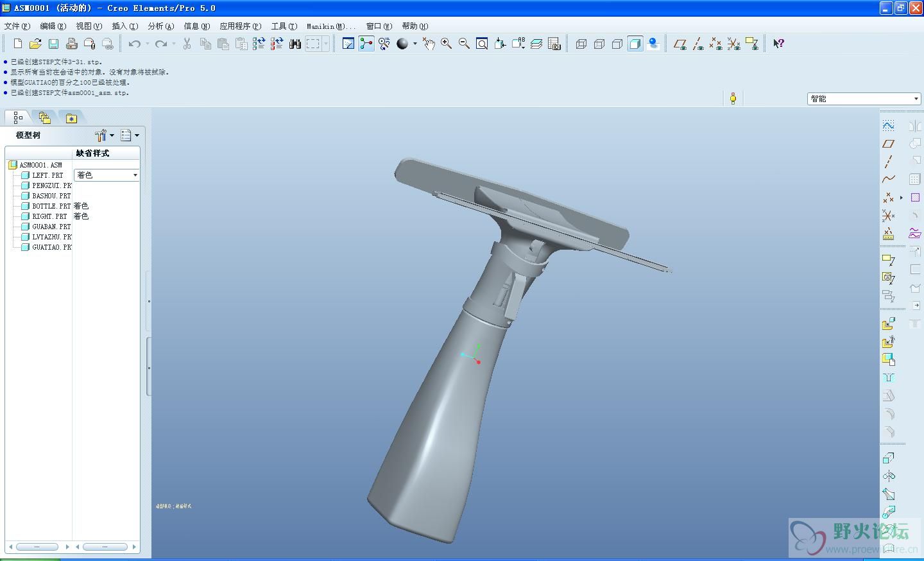Click the traffic light regeneration status icon
924x561 pixels.
(733, 99)
